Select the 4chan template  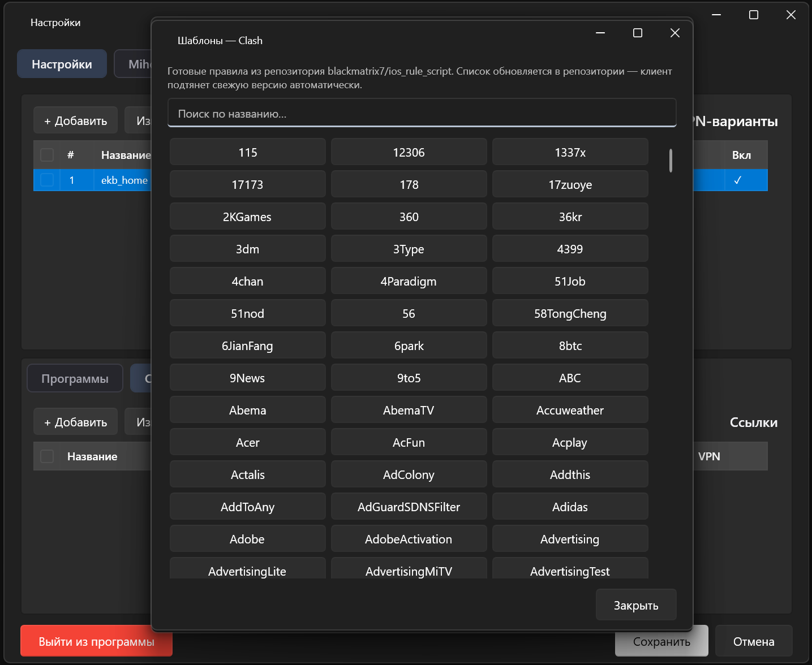point(248,281)
